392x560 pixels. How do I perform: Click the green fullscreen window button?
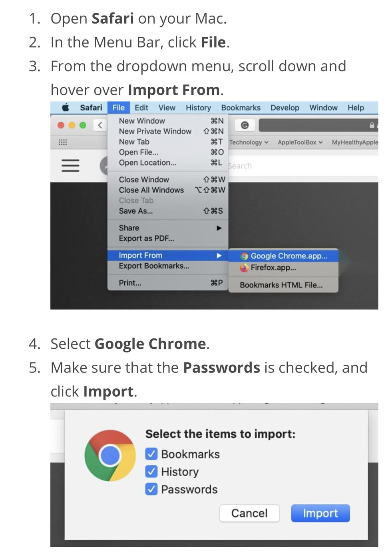coord(83,125)
